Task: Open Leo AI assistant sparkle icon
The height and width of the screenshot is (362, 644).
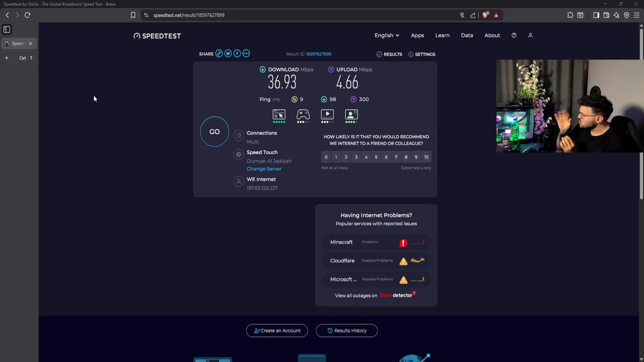Action: click(x=616, y=15)
